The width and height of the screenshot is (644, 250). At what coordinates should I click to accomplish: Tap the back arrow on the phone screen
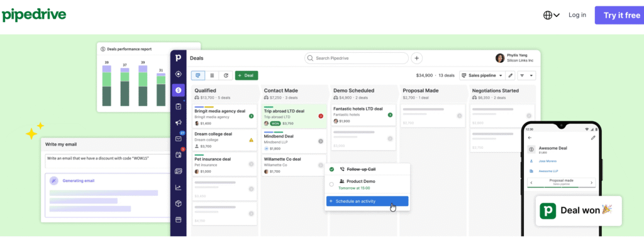530,138
